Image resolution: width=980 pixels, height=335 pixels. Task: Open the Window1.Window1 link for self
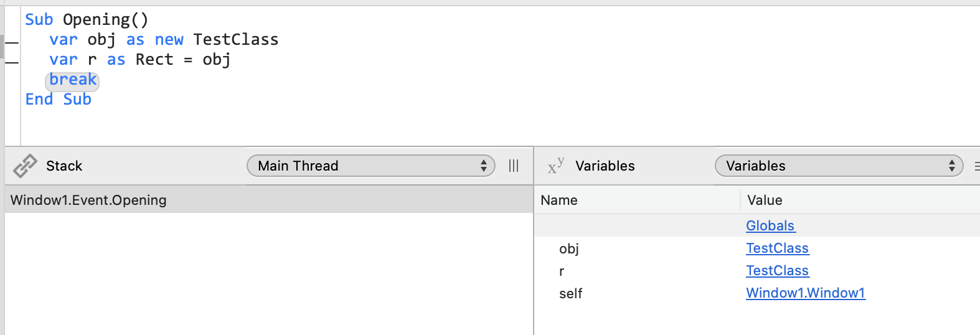pos(806,293)
